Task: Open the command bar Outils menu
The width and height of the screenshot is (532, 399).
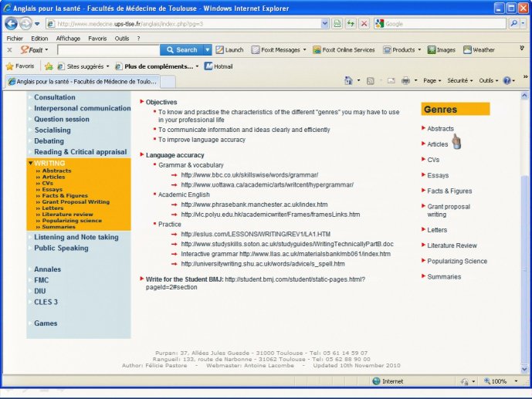Action: click(x=488, y=81)
